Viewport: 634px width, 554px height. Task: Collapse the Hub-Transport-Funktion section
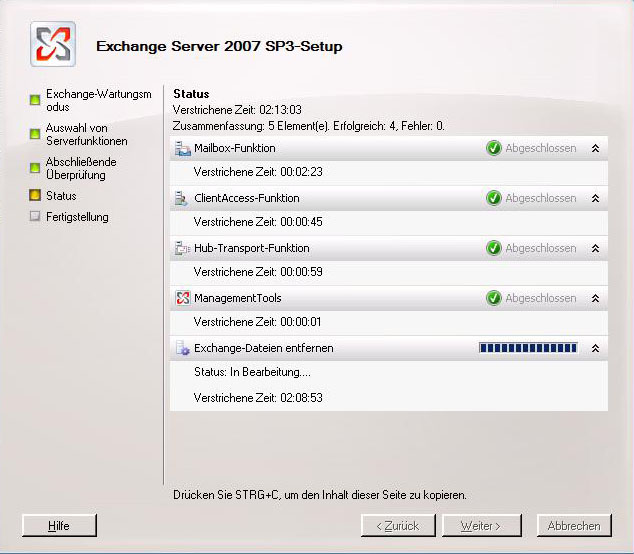595,248
